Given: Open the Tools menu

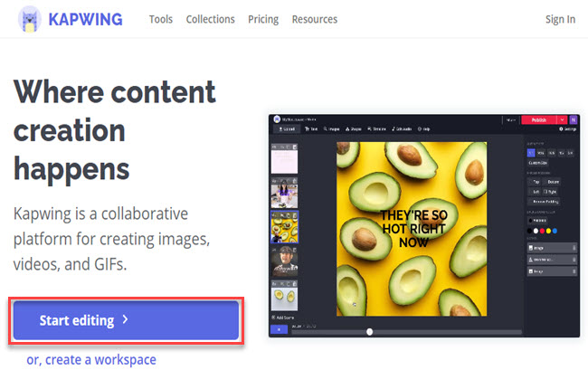Looking at the screenshot, I should pos(161,19).
